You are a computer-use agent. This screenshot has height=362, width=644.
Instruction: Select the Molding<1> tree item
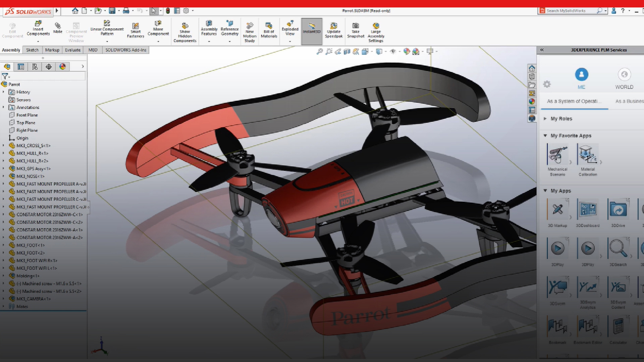click(28, 276)
